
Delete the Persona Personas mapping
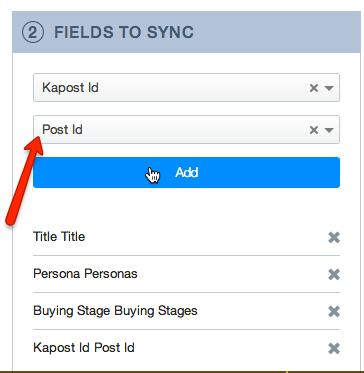pyautogui.click(x=334, y=275)
